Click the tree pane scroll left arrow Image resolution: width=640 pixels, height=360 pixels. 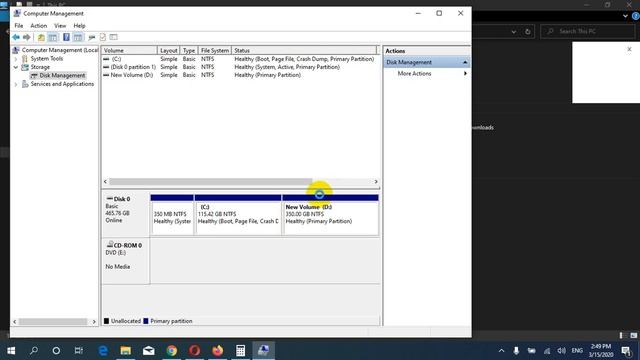click(15, 322)
